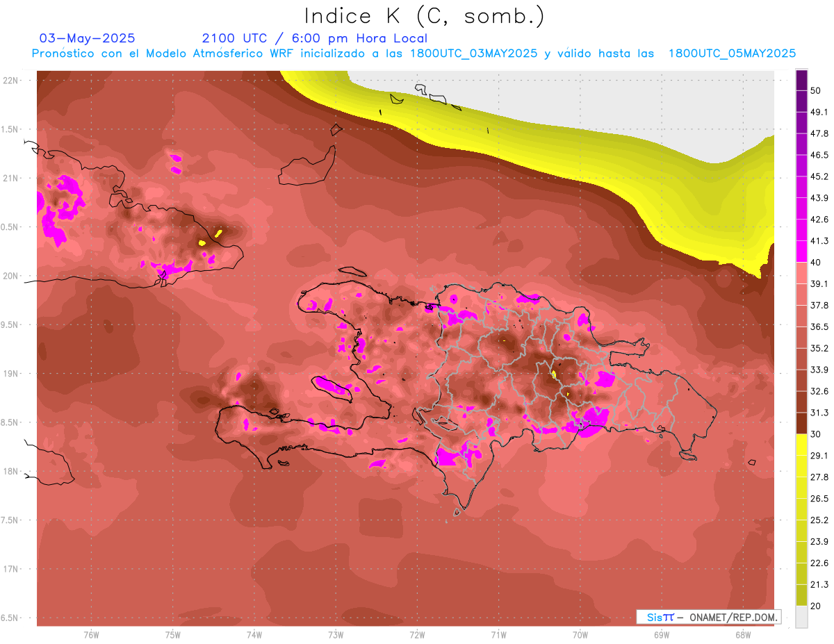The height and width of the screenshot is (644, 834).
Task: Click the '39.1' legend value
Action: click(819, 283)
